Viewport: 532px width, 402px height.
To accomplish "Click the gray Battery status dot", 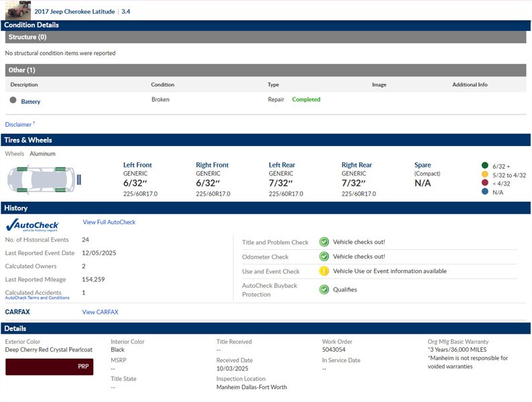I will (x=13, y=100).
